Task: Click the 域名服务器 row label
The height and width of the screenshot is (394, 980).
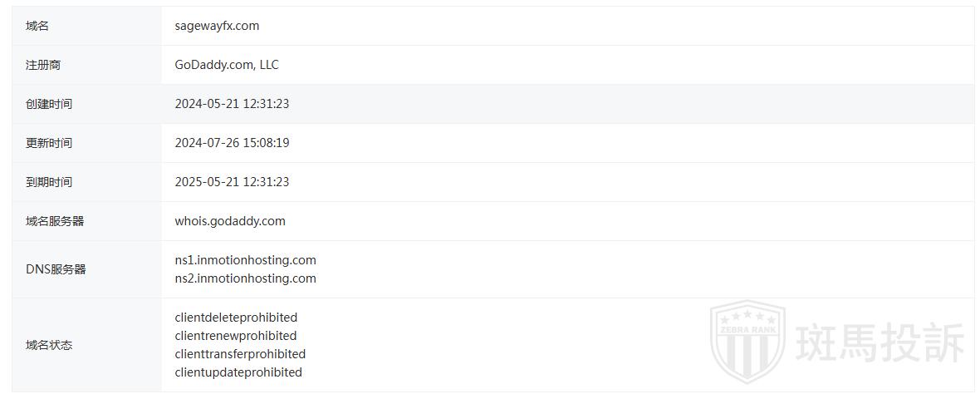Action: (x=55, y=221)
